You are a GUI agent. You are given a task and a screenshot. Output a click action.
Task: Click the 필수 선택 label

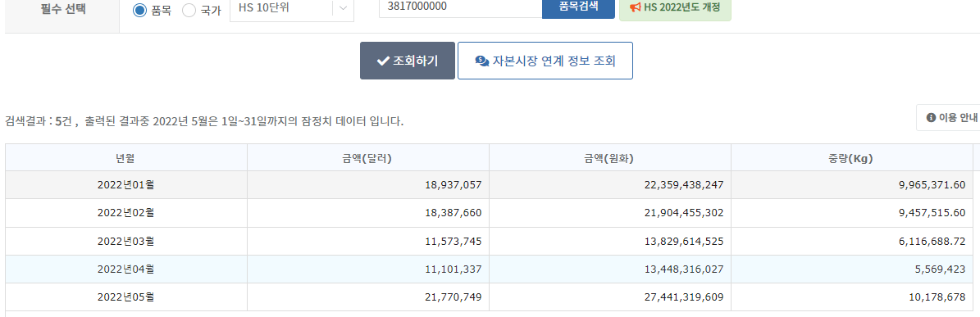tap(62, 10)
